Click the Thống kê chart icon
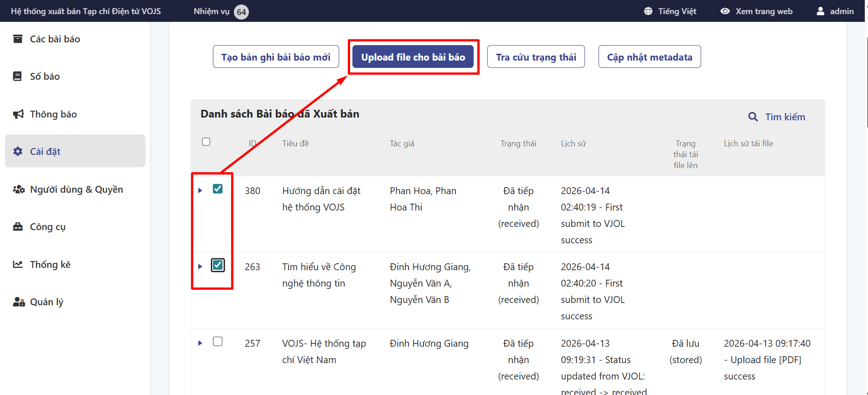The width and height of the screenshot is (868, 395). [18, 264]
